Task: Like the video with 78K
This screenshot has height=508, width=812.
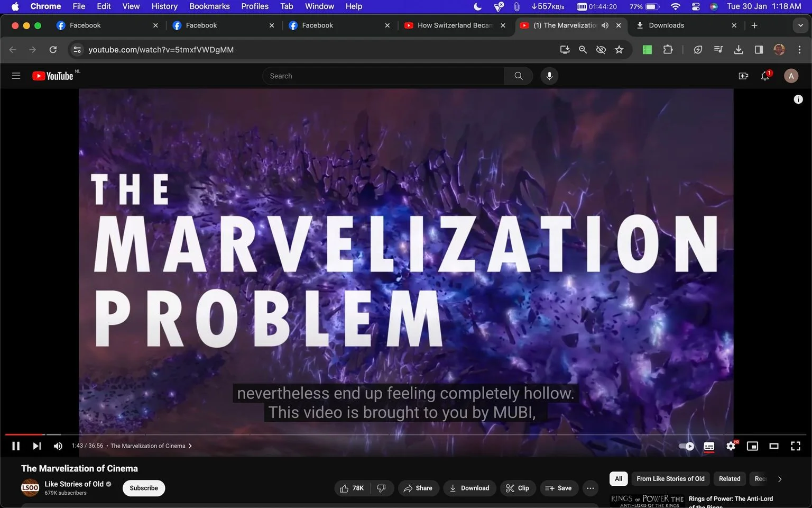Action: click(352, 488)
